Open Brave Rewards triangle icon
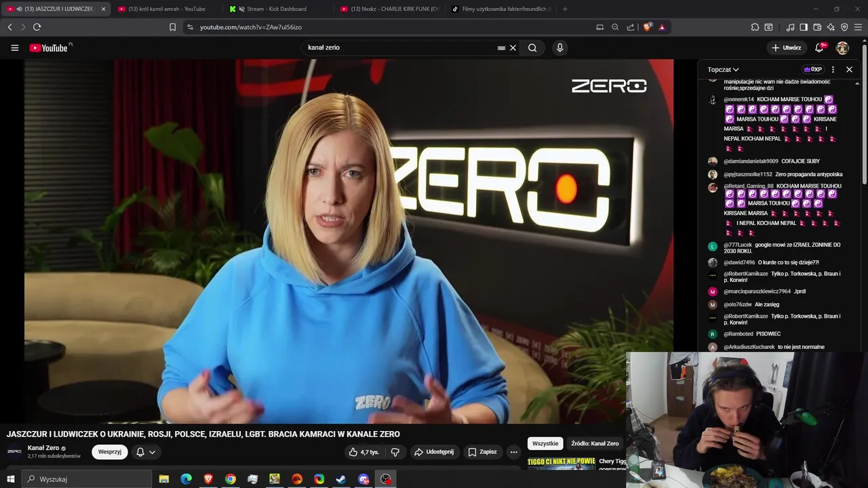Screen dimensions: 868x488 point(662,27)
